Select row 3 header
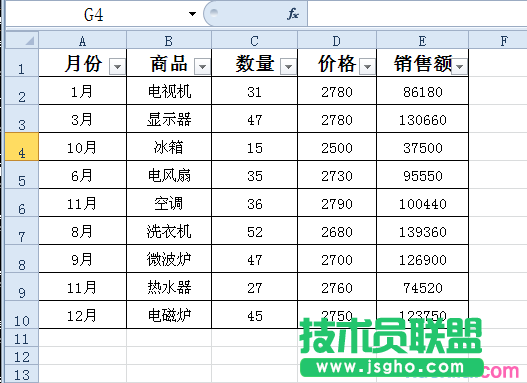The height and width of the screenshot is (383, 527). (22, 119)
